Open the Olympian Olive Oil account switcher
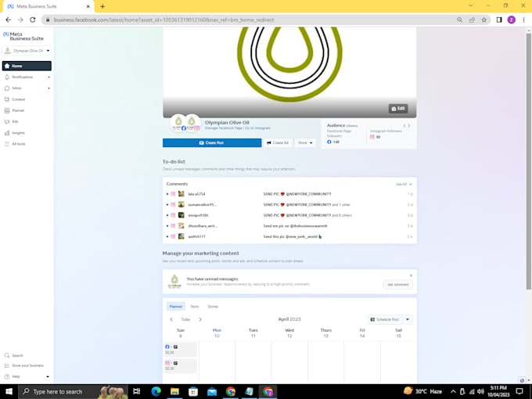 (27, 51)
